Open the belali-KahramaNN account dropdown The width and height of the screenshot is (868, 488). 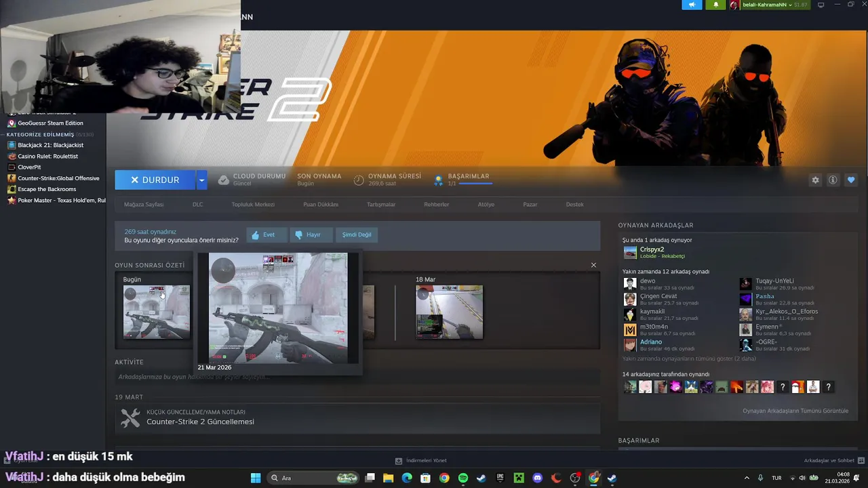tap(790, 5)
